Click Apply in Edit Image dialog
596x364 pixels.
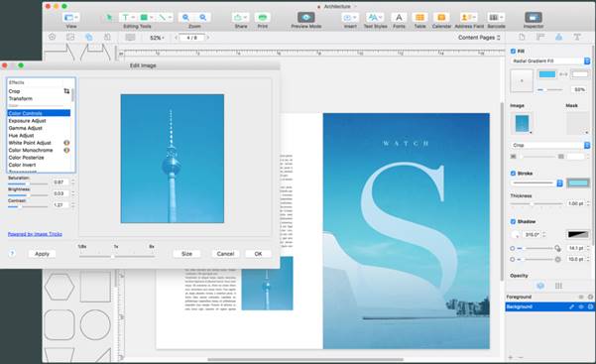pyautogui.click(x=42, y=254)
